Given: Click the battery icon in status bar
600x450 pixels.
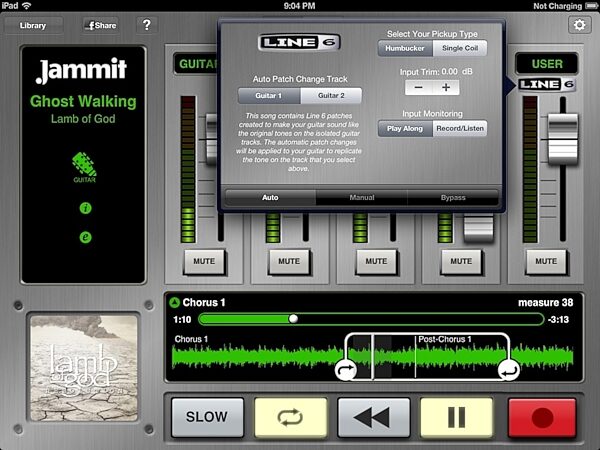Looking at the screenshot, I should tap(591, 6).
